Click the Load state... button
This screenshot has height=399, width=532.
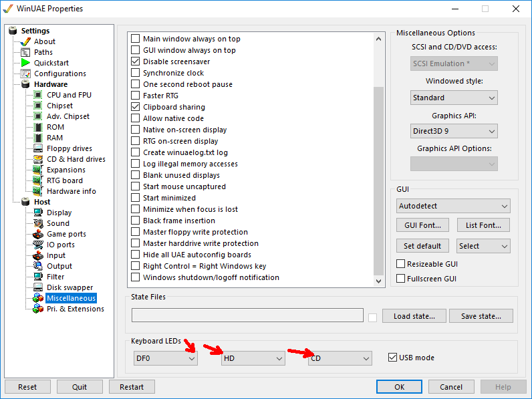pos(414,316)
